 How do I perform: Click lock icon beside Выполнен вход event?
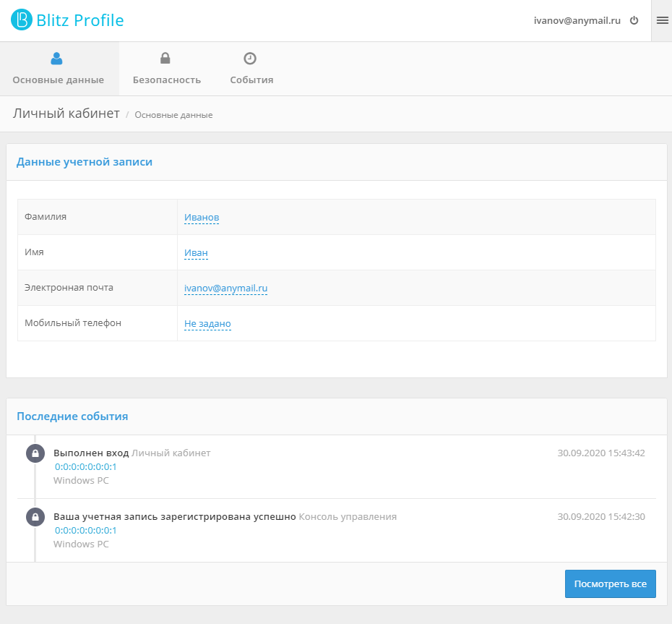coord(34,453)
